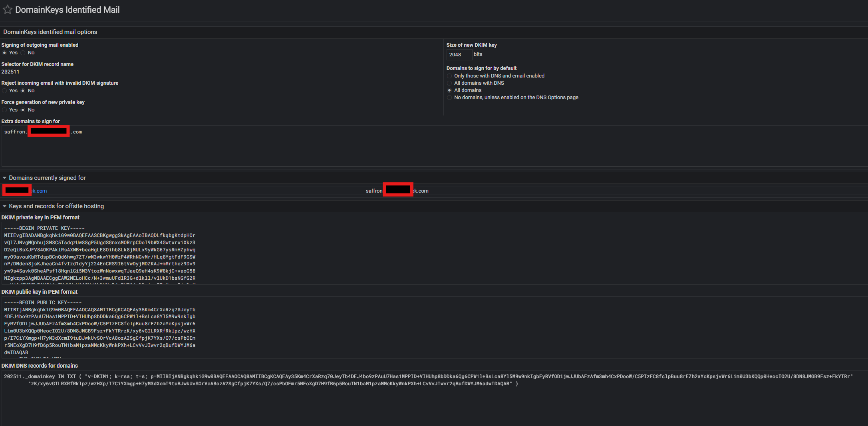Select the 'All domains' signing option
Viewport: 868px width, 426px height.
[449, 90]
